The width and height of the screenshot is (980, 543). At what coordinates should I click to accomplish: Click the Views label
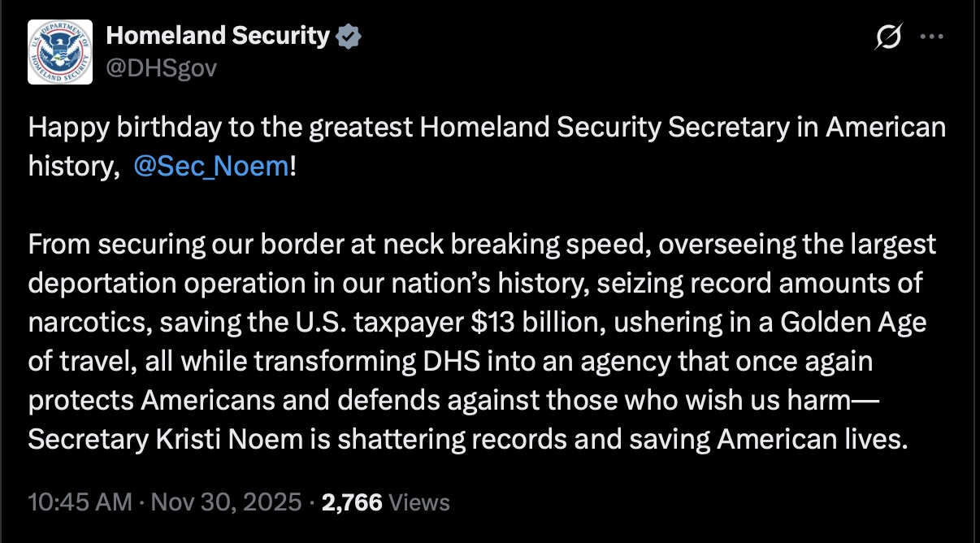419,502
